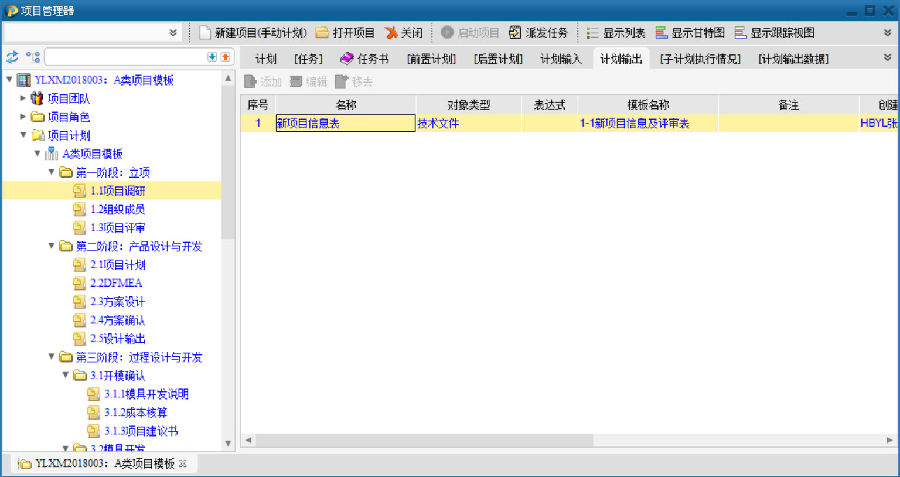Collapse 第二阶段：产品设计与开发 folder
The height and width of the screenshot is (477, 900).
tap(52, 246)
